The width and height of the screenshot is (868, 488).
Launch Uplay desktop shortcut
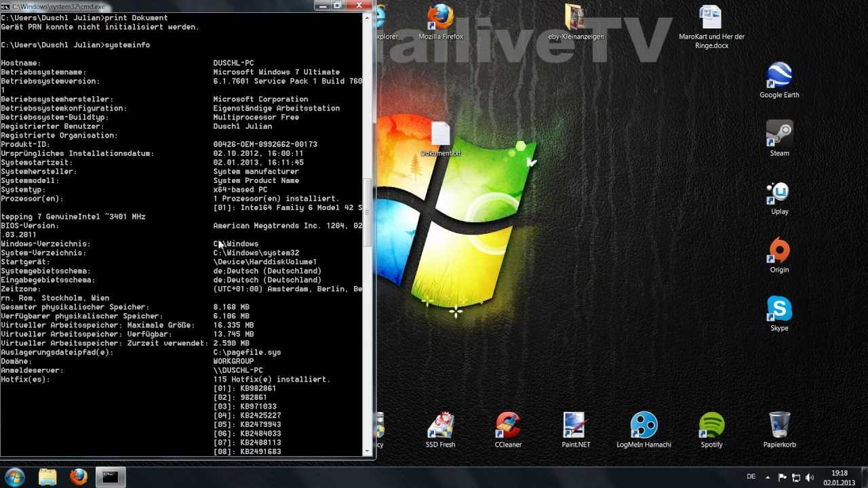pos(779,197)
